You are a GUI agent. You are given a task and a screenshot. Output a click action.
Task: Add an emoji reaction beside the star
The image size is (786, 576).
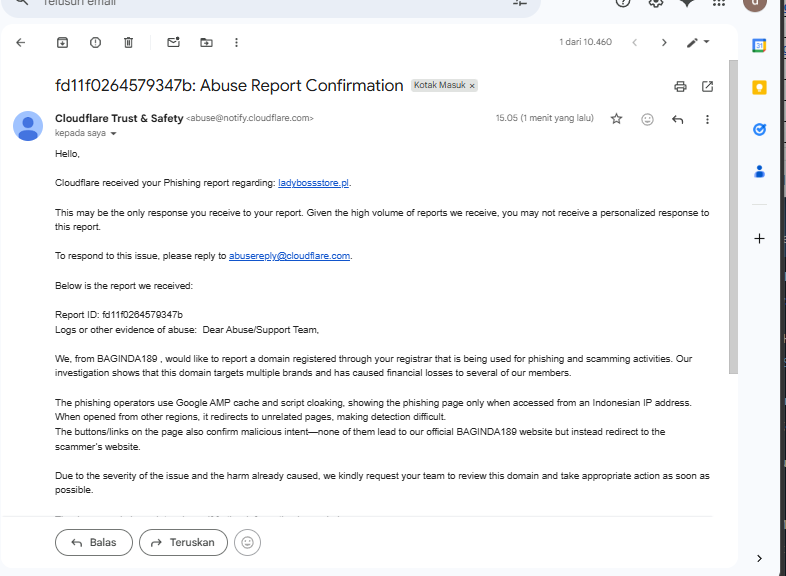(x=647, y=119)
